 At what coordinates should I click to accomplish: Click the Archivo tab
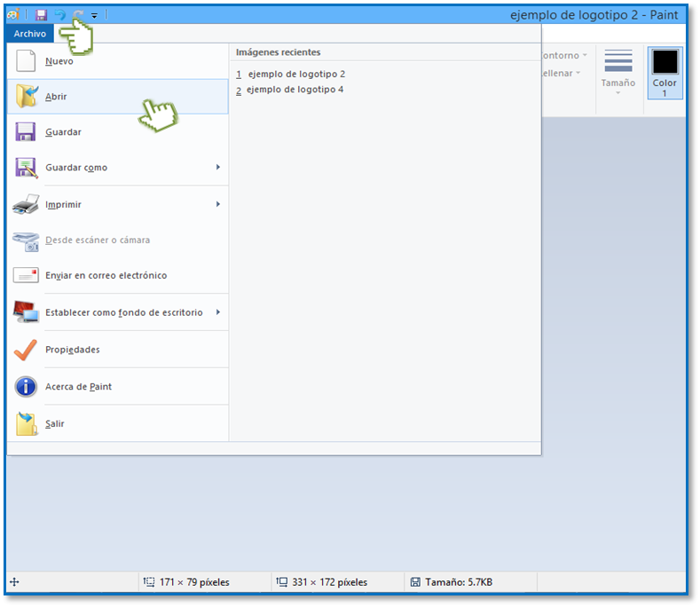[30, 34]
